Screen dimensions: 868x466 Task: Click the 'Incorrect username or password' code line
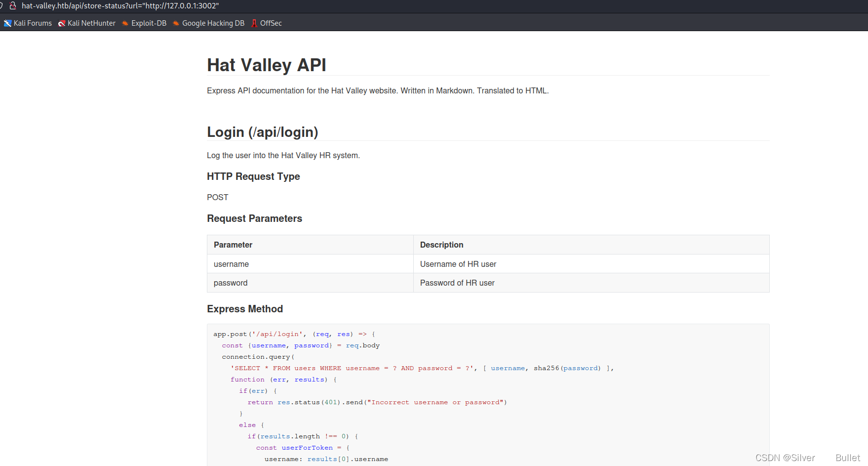tap(377, 402)
